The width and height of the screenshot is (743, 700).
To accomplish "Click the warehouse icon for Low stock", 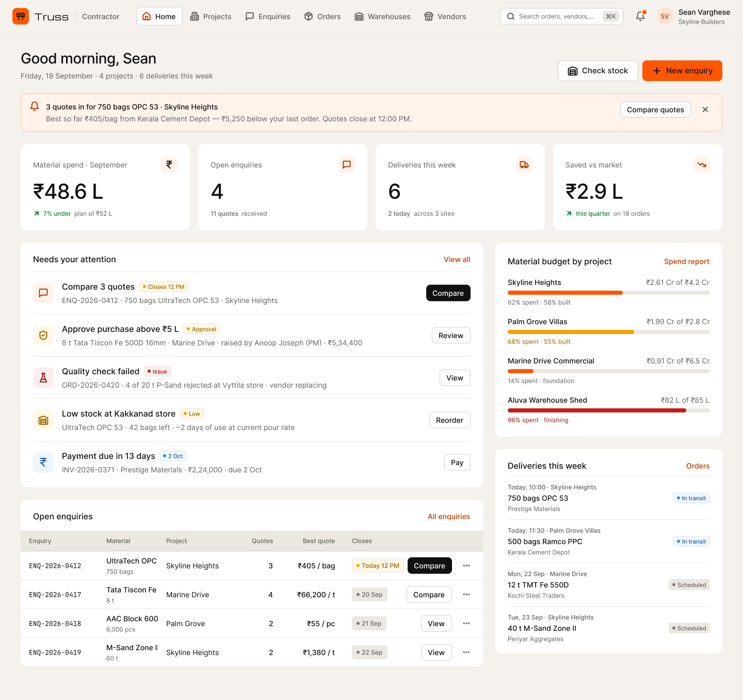I will (43, 420).
